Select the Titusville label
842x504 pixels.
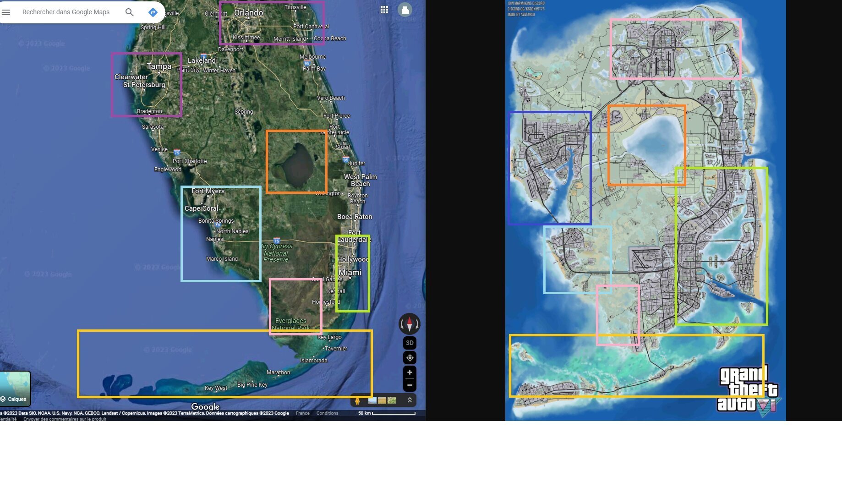click(295, 7)
